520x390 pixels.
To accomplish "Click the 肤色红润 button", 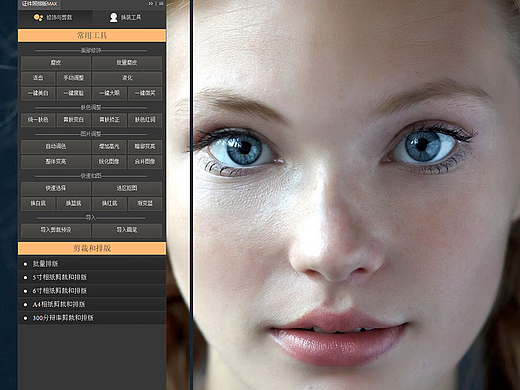I will (x=145, y=120).
